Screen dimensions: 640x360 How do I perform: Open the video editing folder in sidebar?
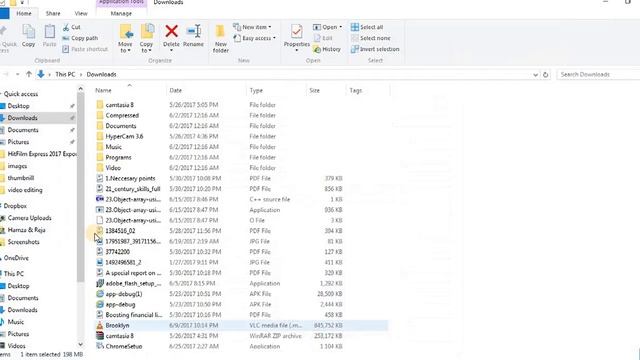click(25, 190)
